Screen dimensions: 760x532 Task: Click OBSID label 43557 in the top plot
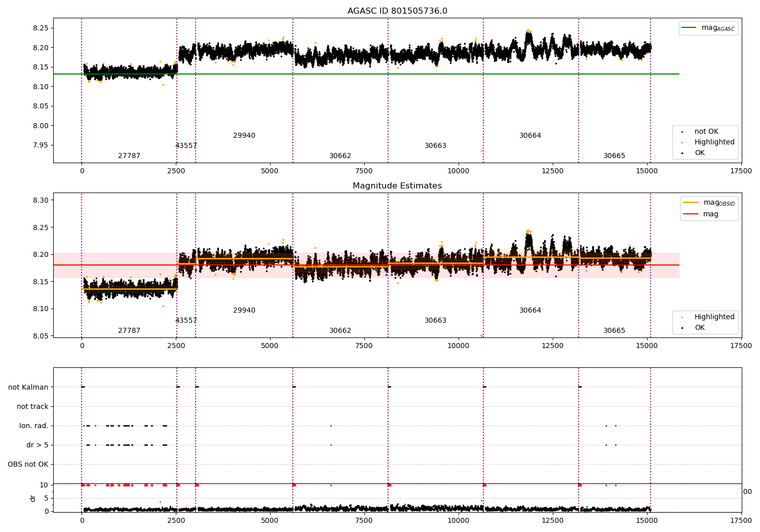pos(186,146)
